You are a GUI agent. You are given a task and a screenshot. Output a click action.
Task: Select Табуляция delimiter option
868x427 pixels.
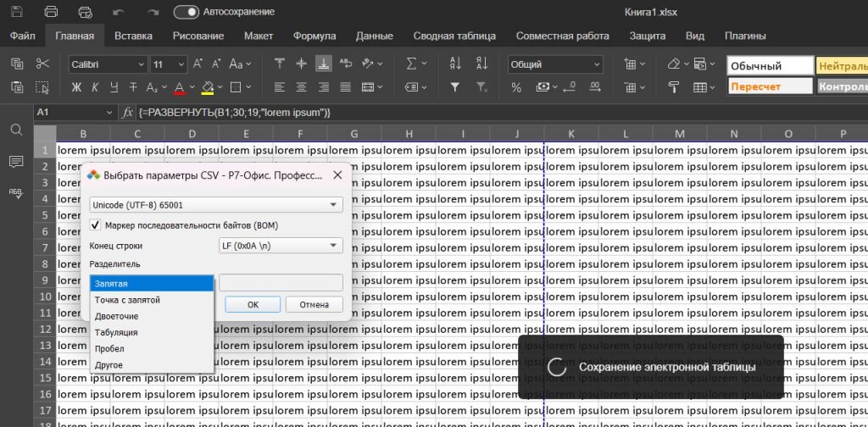point(152,332)
